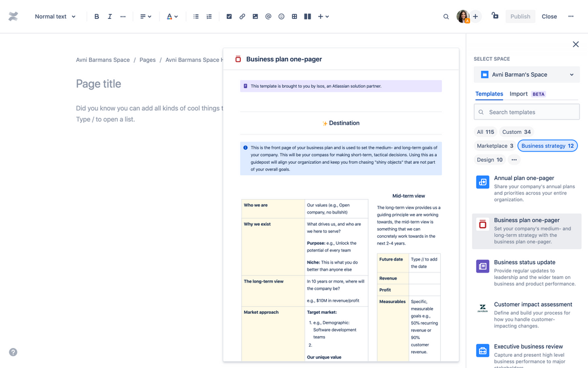The image size is (588, 368).
Task: Click the Close button
Action: click(x=549, y=17)
